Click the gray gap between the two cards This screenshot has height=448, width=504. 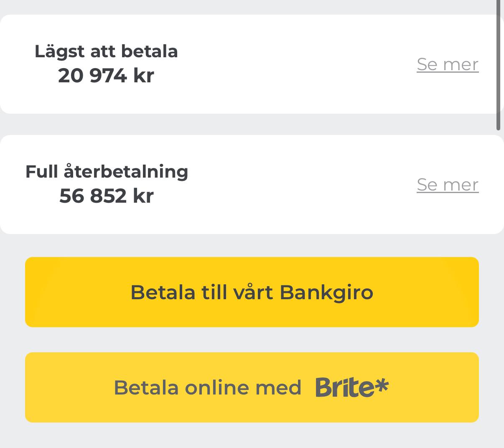click(x=251, y=125)
